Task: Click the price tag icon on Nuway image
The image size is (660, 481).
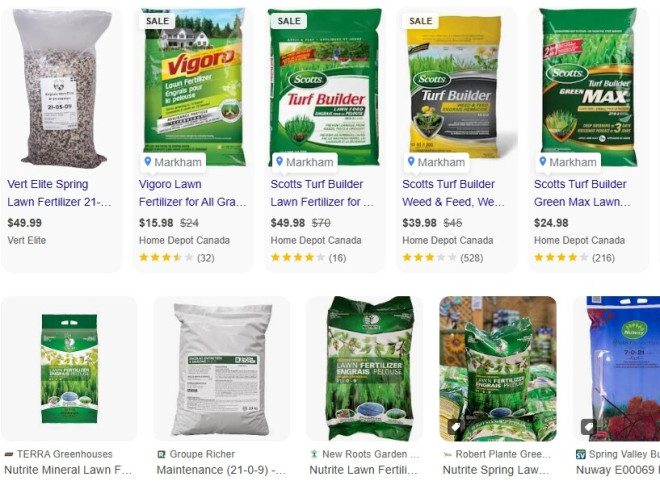Action: (x=588, y=427)
